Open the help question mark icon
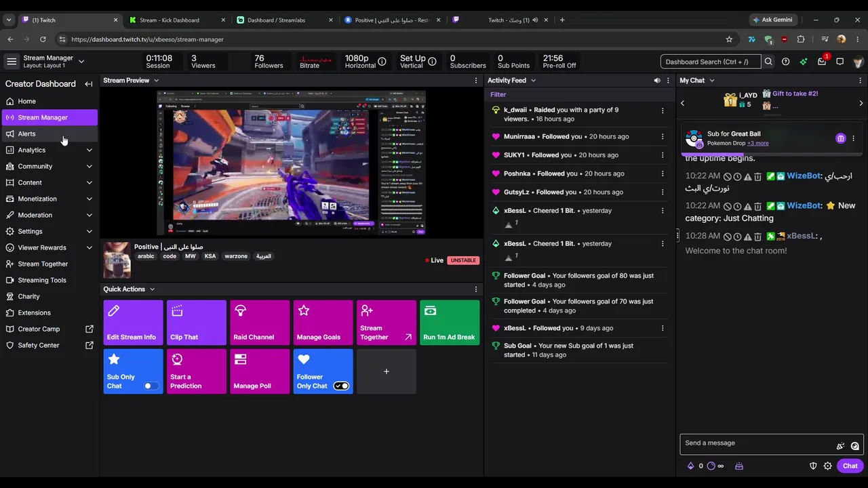Viewport: 868px width, 488px height. coord(785,62)
